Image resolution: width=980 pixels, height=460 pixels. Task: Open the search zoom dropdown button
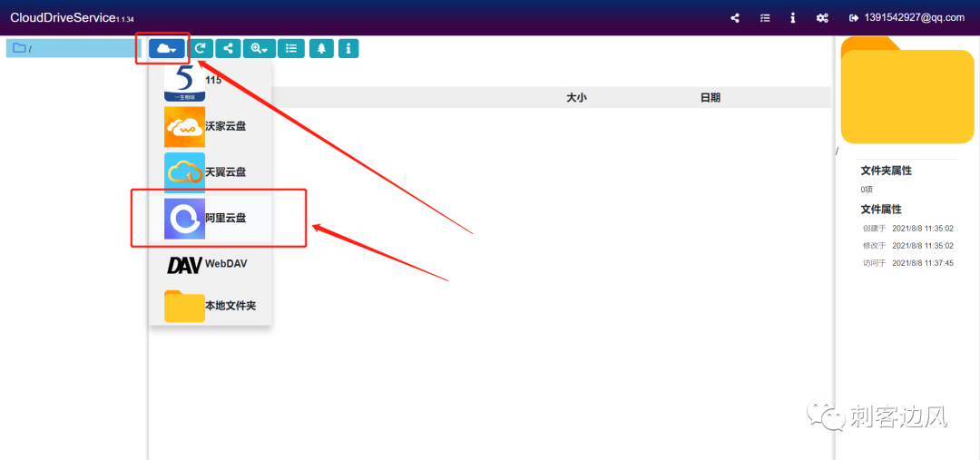point(260,48)
